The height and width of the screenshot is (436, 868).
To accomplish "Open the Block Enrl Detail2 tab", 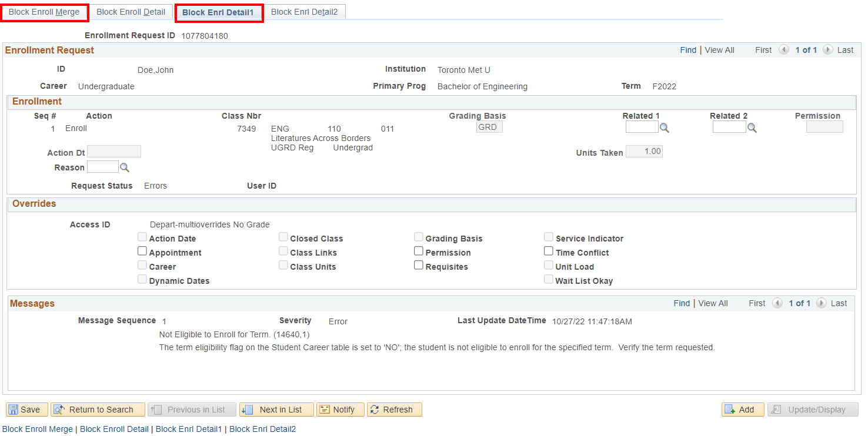I will click(304, 12).
